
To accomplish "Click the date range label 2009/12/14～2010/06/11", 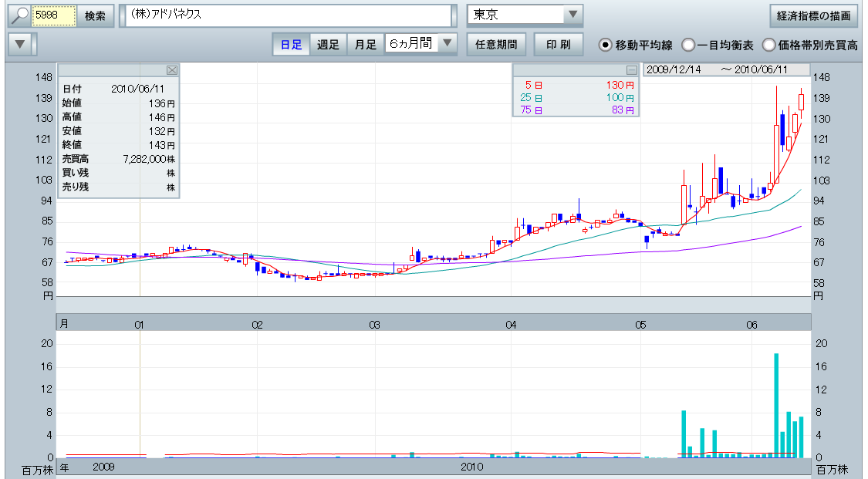I will (x=726, y=69).
